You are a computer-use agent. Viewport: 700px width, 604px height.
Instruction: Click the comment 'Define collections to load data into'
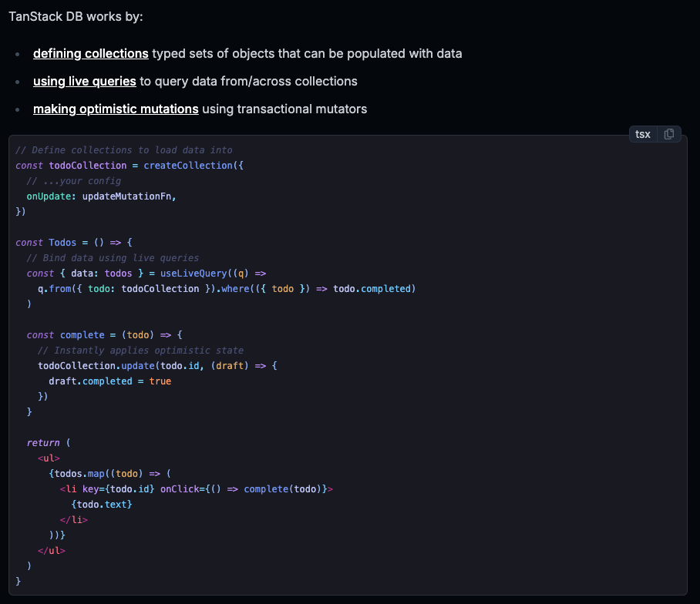click(x=123, y=150)
